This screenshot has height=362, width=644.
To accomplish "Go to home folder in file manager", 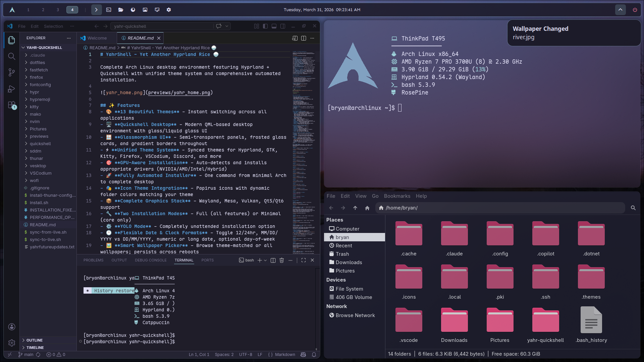I will coord(367,208).
